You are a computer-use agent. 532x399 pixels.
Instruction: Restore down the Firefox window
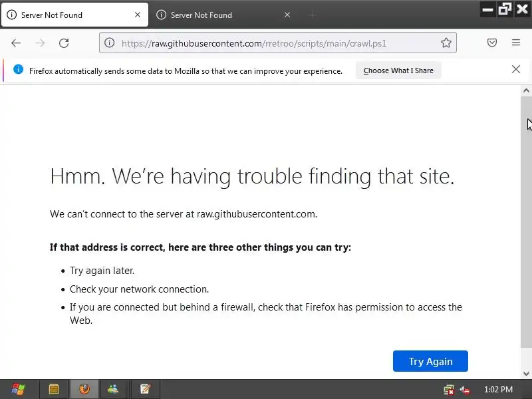click(505, 9)
